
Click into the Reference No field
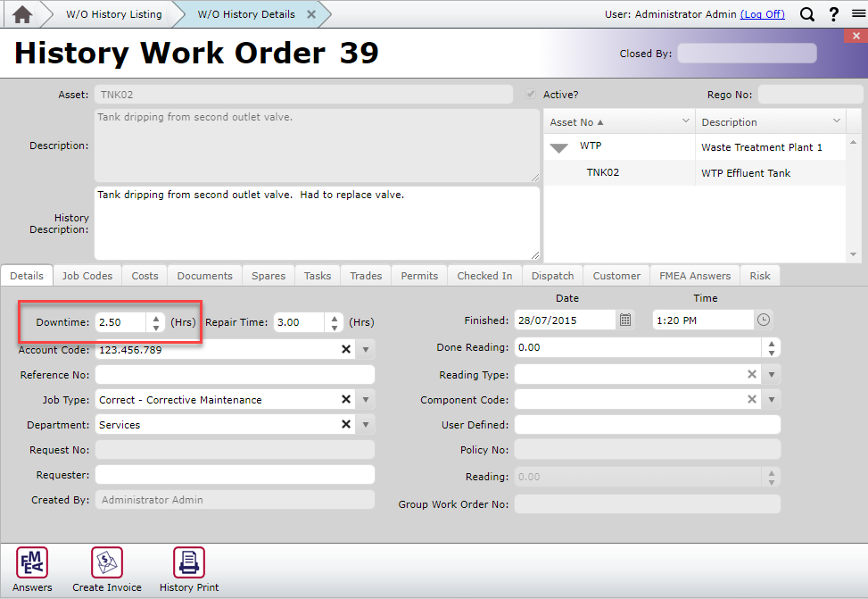tap(235, 375)
